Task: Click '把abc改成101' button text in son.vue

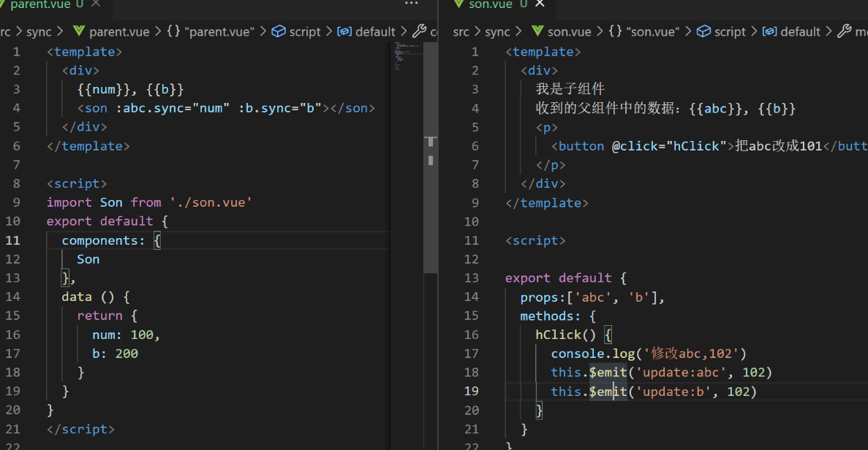Action: coord(778,146)
